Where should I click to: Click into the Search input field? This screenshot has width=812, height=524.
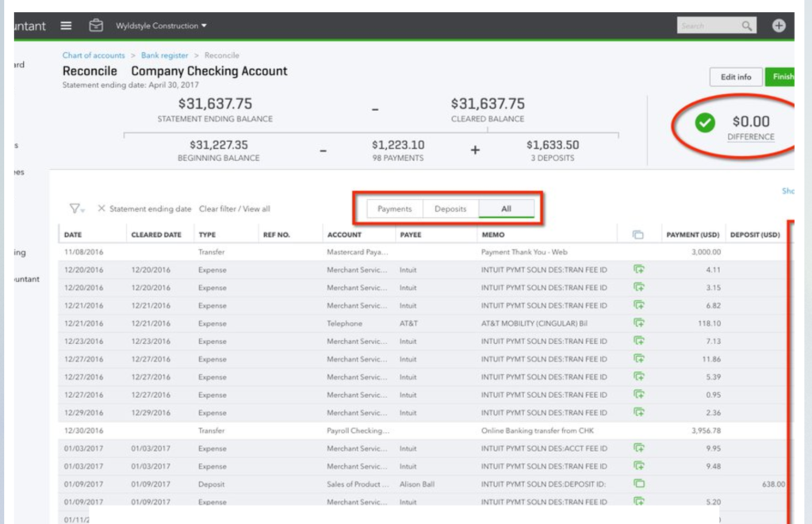(x=707, y=26)
